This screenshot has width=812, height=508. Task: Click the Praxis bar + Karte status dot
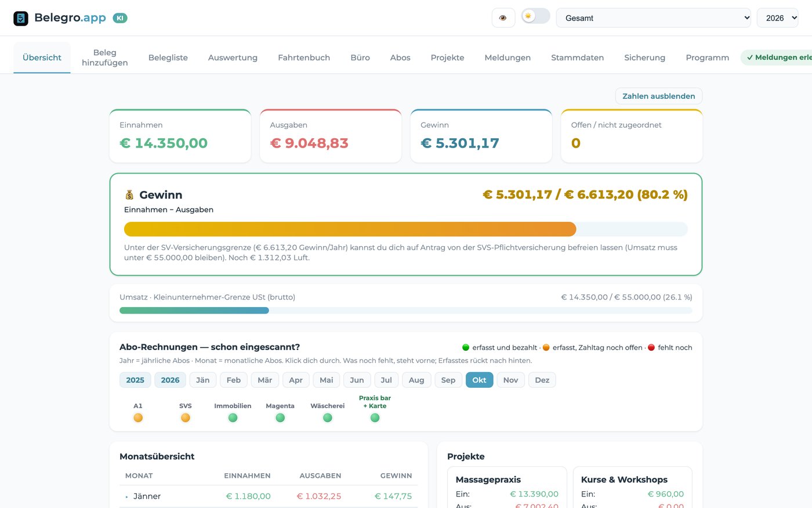[x=375, y=417]
